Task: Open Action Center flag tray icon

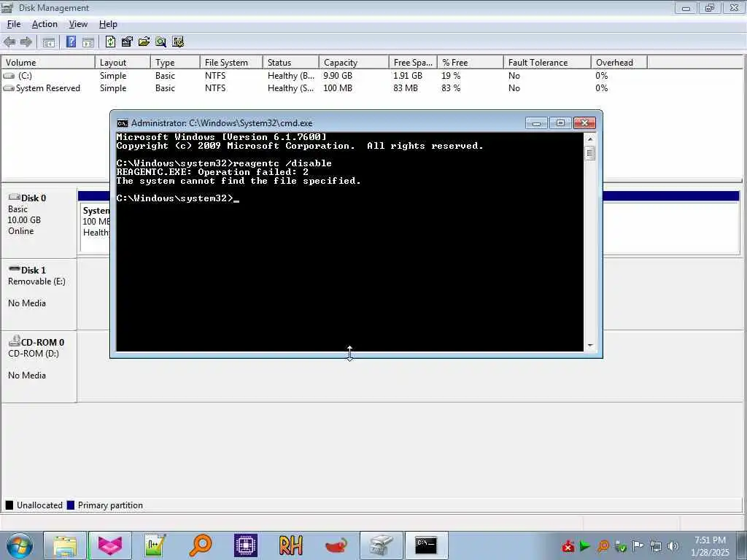Action: [x=638, y=546]
